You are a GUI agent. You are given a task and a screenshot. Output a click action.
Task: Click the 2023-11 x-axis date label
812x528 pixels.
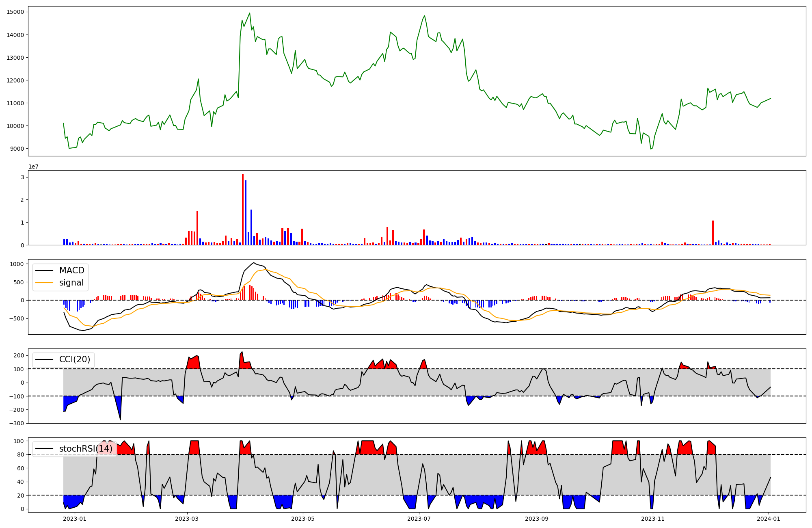(x=652, y=519)
